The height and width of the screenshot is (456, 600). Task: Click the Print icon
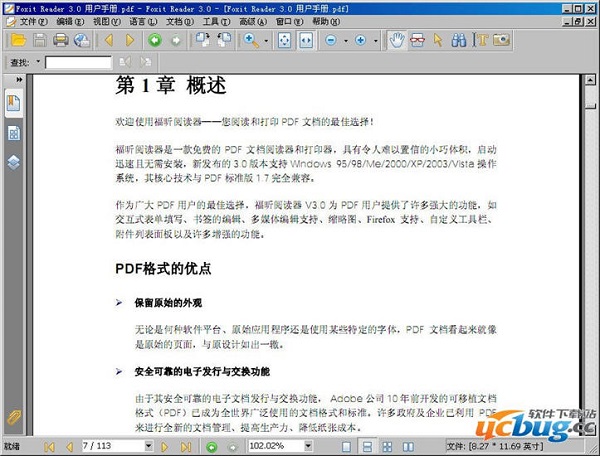pos(61,40)
